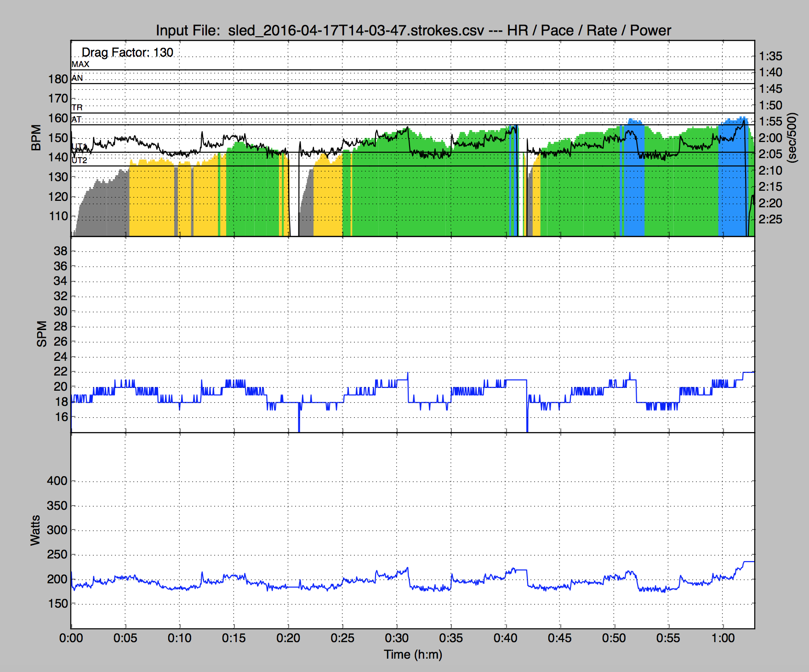Click the SPM axis label
This screenshot has width=809, height=672.
(x=42, y=334)
